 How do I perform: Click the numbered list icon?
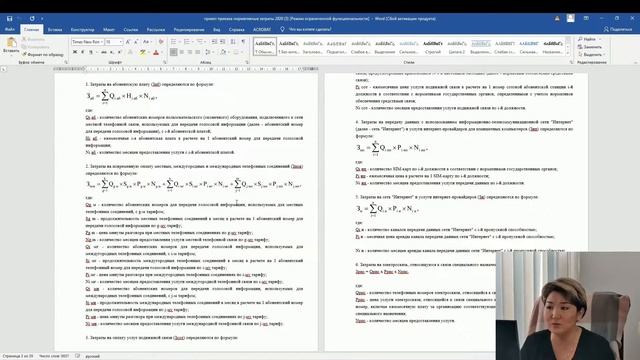(187, 42)
